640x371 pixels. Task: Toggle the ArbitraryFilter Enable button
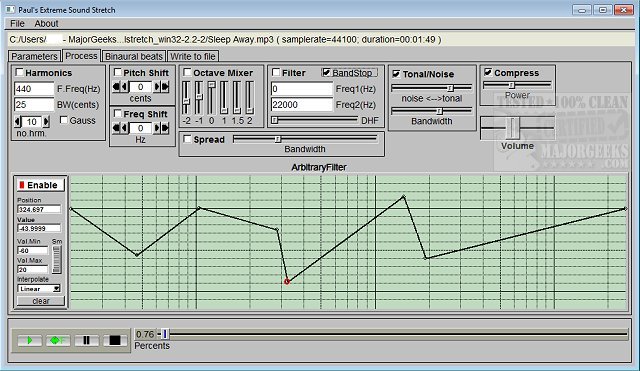pos(41,185)
